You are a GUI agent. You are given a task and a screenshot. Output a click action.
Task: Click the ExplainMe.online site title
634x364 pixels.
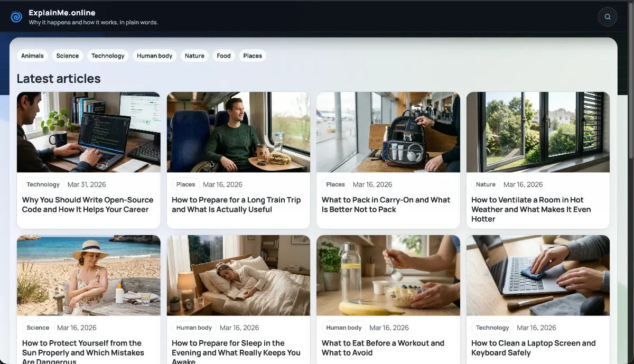(62, 13)
